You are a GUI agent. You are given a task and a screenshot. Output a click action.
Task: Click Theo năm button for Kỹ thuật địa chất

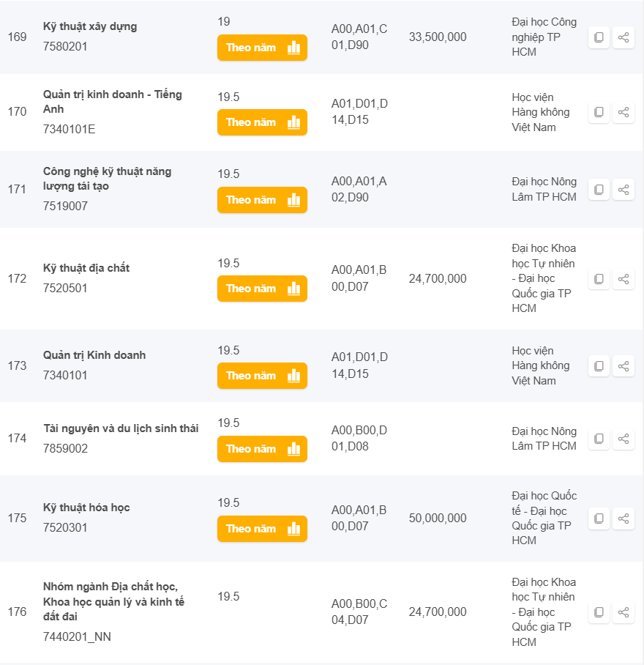262,289
